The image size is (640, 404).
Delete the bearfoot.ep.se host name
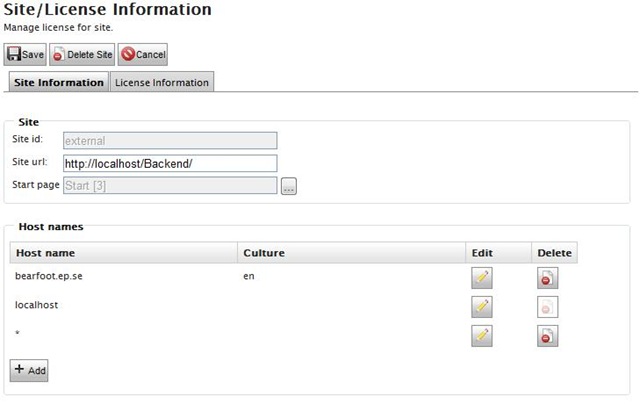coord(547,278)
